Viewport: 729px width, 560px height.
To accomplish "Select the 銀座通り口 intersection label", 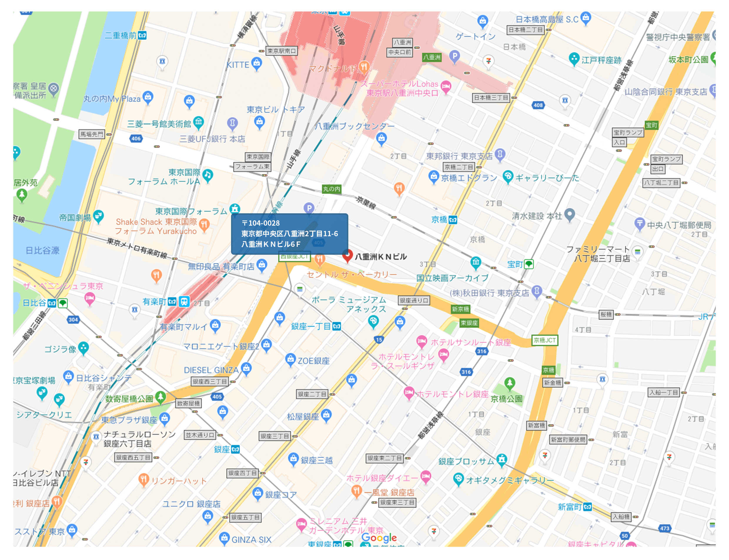I will [x=414, y=300].
